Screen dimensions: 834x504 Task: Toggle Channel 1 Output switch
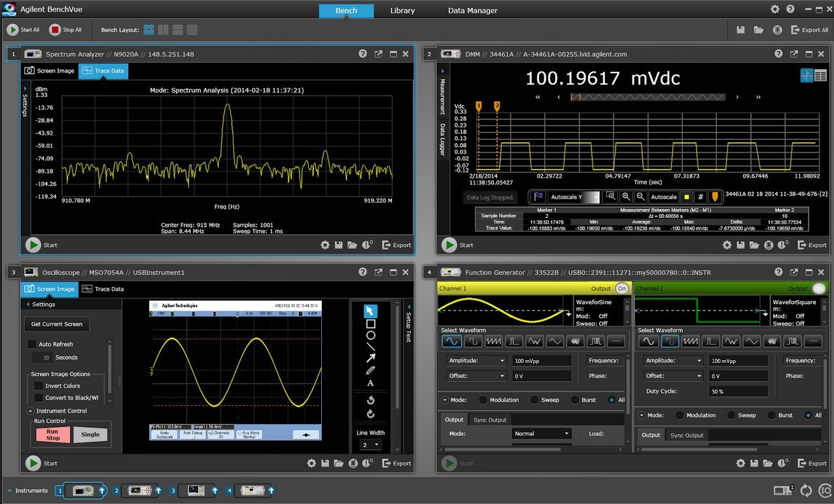(621, 288)
